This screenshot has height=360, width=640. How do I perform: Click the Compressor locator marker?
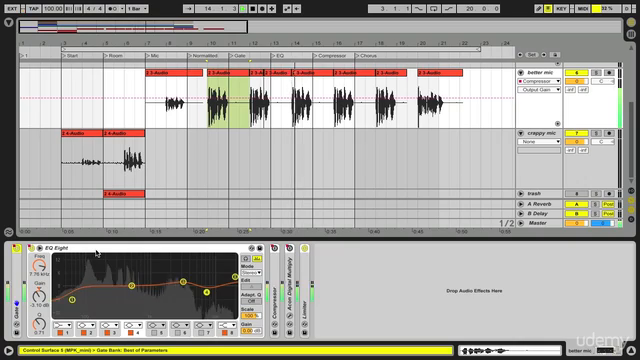(330, 56)
